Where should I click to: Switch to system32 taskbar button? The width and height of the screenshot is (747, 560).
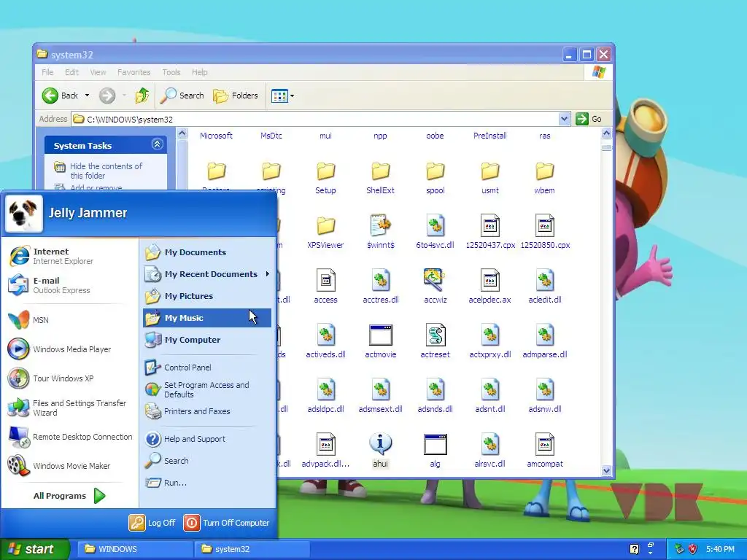[252, 549]
